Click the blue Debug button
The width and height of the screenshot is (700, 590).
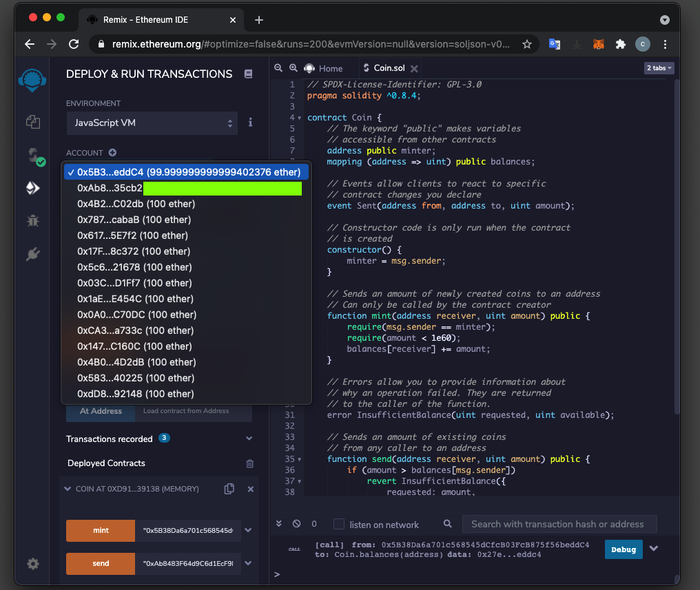(x=624, y=549)
